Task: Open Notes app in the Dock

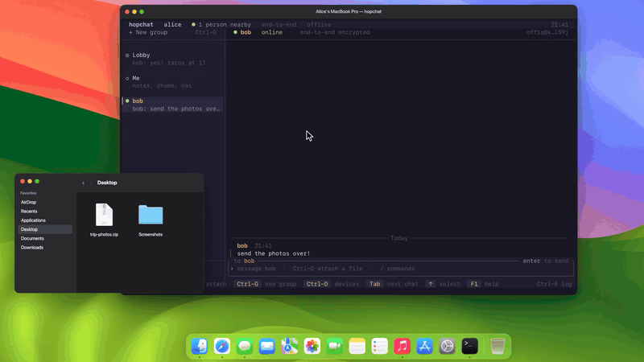Action: [x=357, y=346]
